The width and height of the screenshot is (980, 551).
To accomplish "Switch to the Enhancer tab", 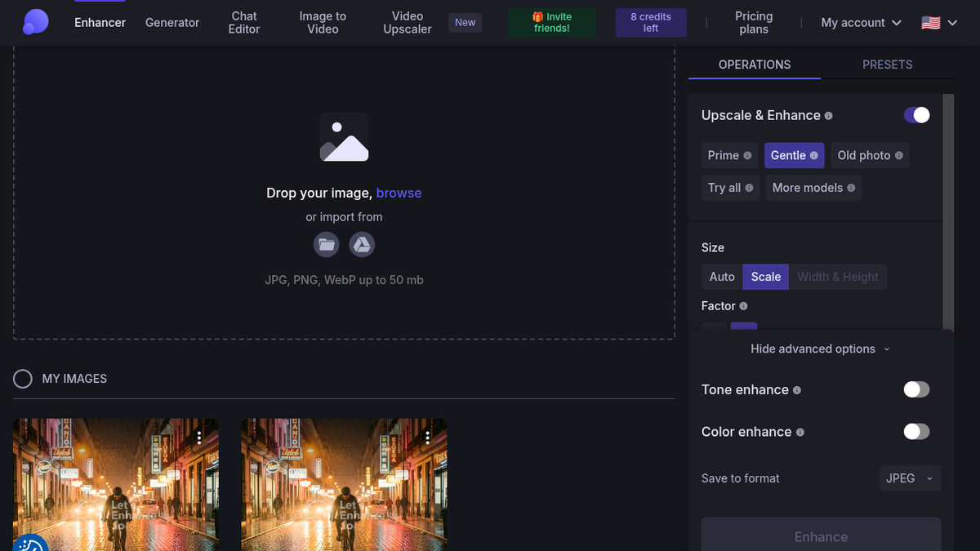I will click(100, 23).
